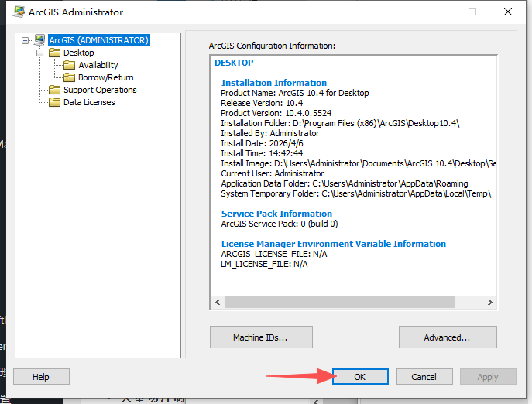Select the Availability tree item

coord(98,65)
